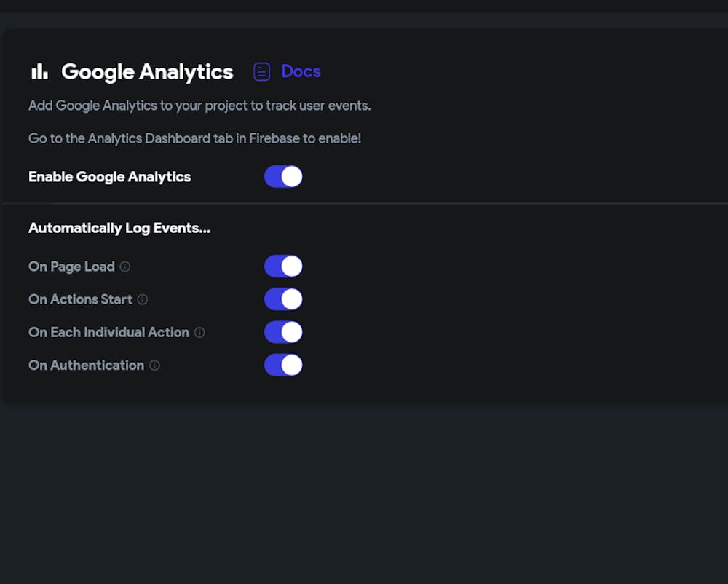Screen dimensions: 728x584
Task: Click the info icon beside On Page Load
Action: coord(125,267)
